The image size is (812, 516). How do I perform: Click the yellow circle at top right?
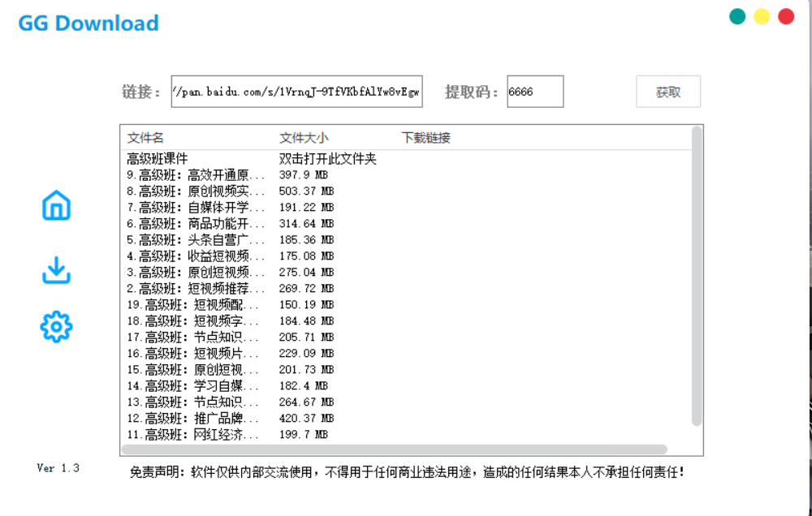[x=762, y=15]
